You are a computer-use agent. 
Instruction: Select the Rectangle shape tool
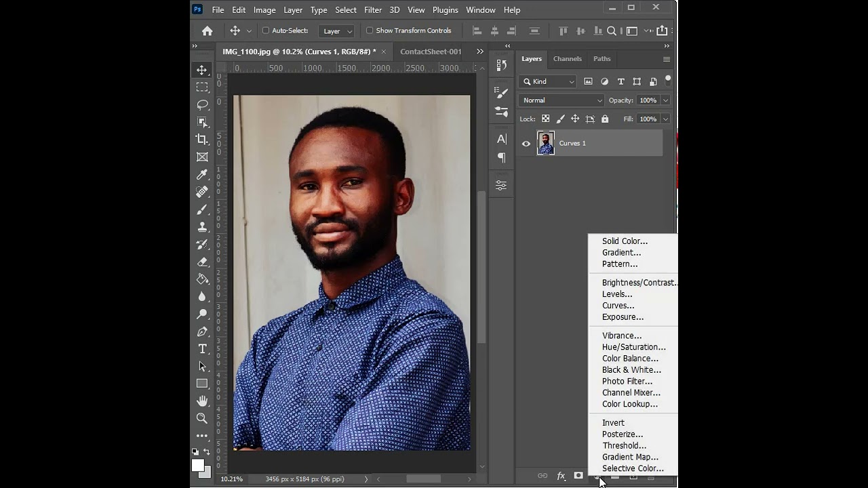pyautogui.click(x=202, y=384)
